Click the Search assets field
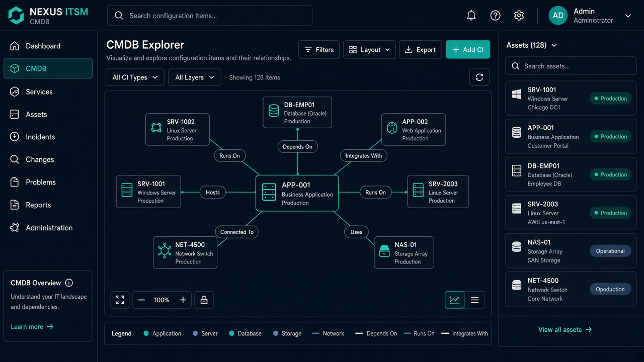 pos(571,66)
